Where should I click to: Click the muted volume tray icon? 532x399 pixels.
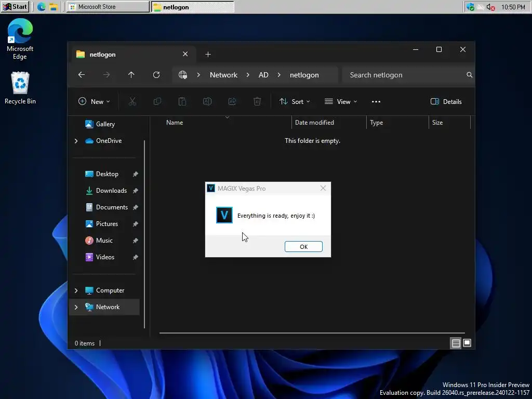coord(490,7)
